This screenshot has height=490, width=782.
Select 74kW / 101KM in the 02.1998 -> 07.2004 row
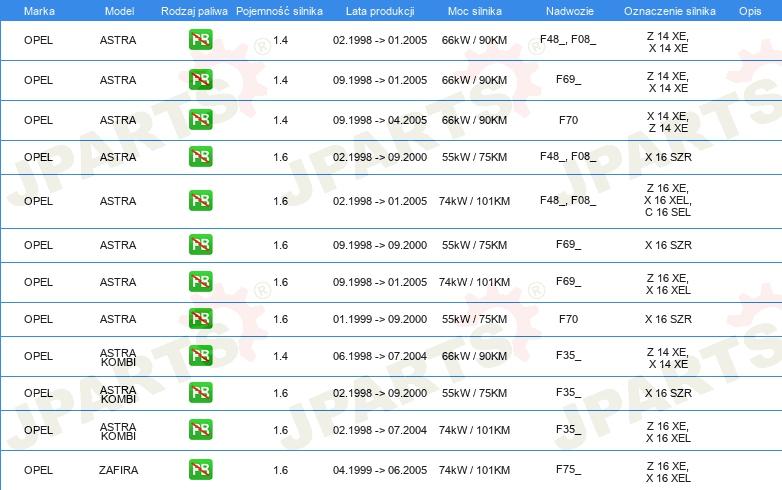[x=474, y=430]
